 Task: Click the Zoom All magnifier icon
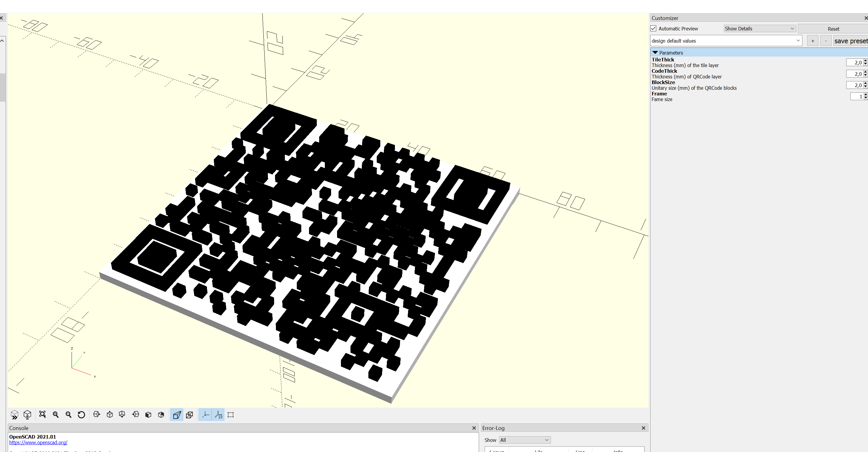pyautogui.click(x=42, y=415)
